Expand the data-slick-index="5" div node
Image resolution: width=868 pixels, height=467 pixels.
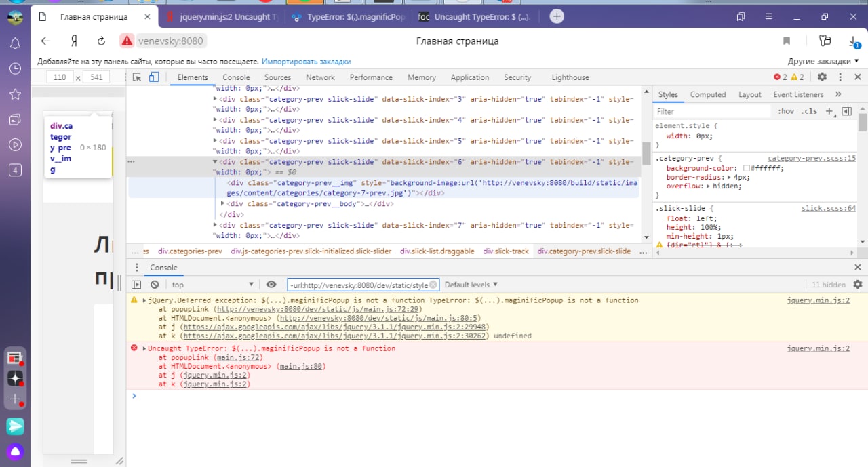216,141
